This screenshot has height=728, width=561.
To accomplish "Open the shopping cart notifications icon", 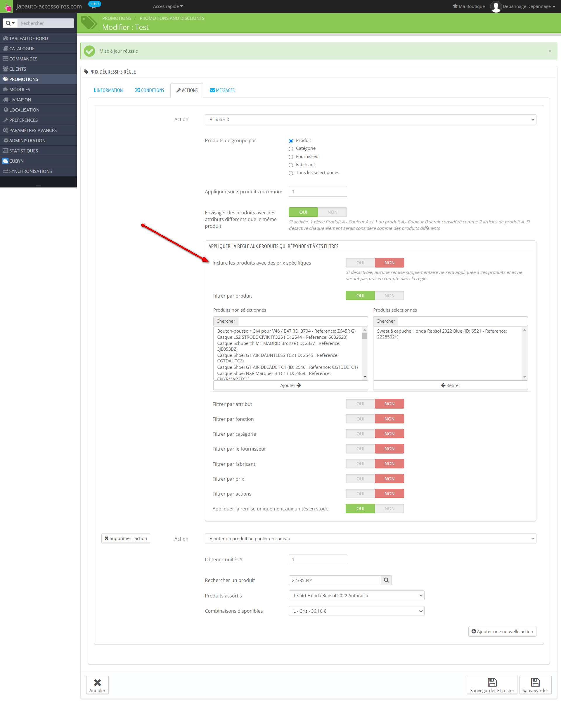I will (94, 6).
